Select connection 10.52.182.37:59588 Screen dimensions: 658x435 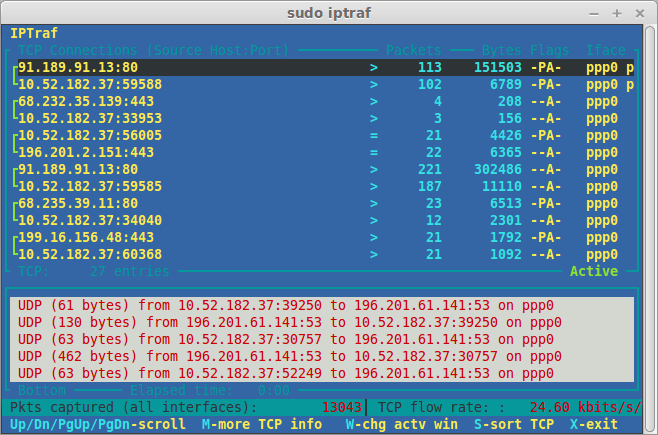(x=90, y=85)
